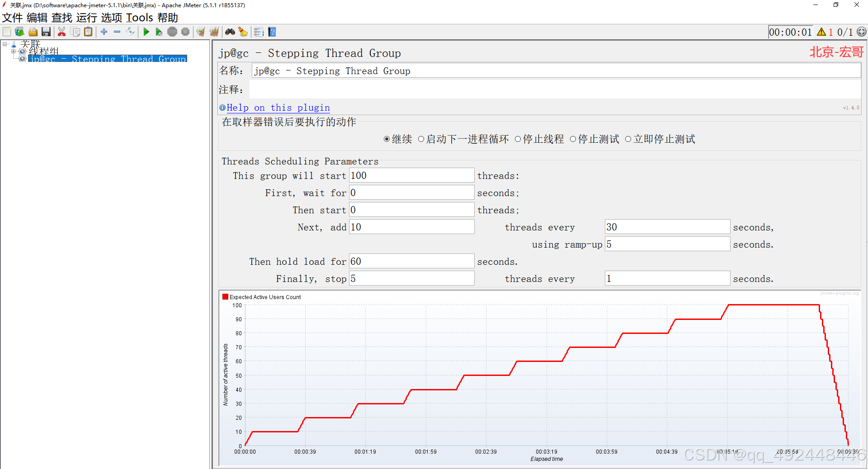Stop the running test
868x469 pixels.
172,32
